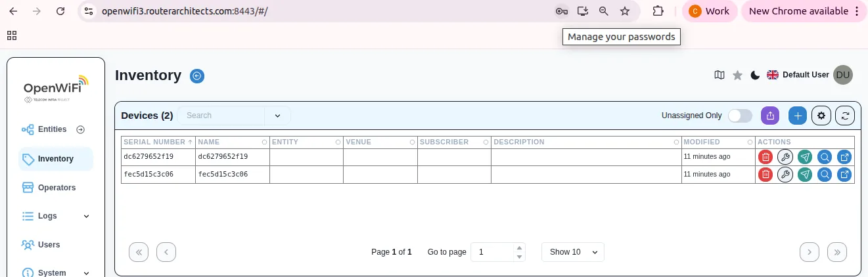
Task: Open Operators in the sidebar
Action: coord(57,188)
